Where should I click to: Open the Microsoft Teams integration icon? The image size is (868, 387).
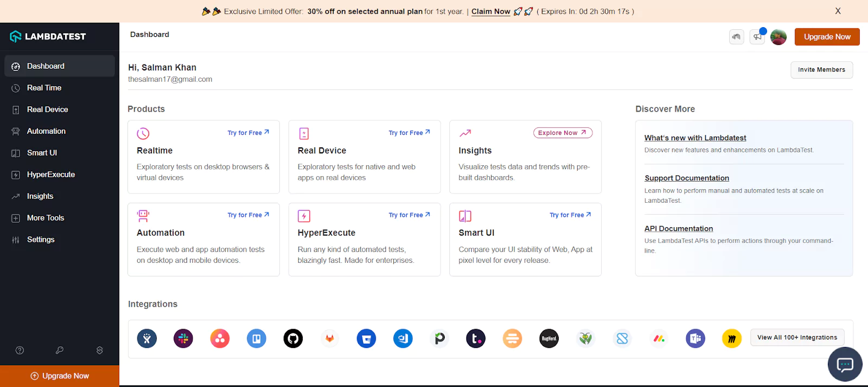pyautogui.click(x=695, y=339)
